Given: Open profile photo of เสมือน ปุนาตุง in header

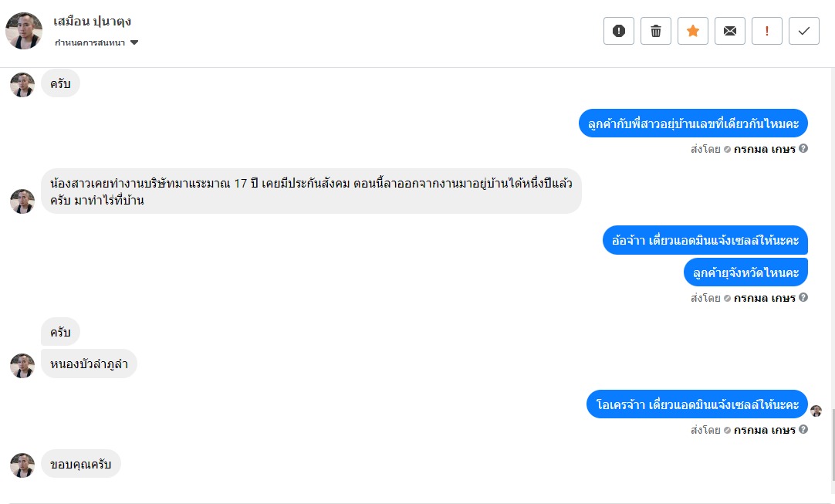Looking at the screenshot, I should [x=24, y=31].
